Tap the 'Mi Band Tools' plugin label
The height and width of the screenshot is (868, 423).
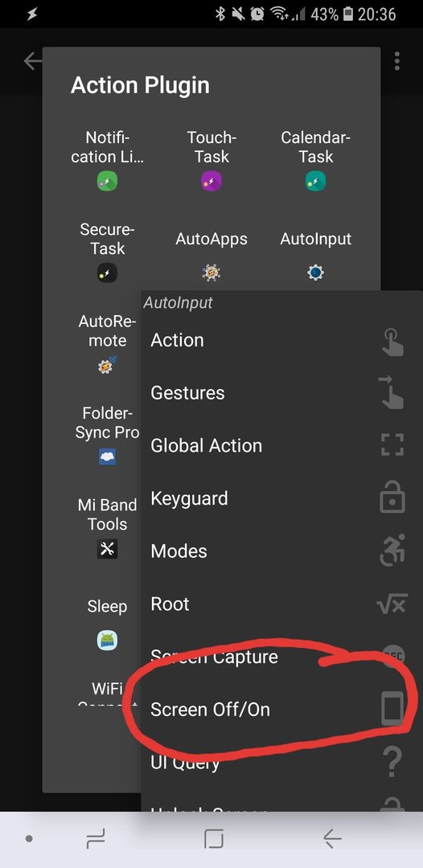pos(108,514)
